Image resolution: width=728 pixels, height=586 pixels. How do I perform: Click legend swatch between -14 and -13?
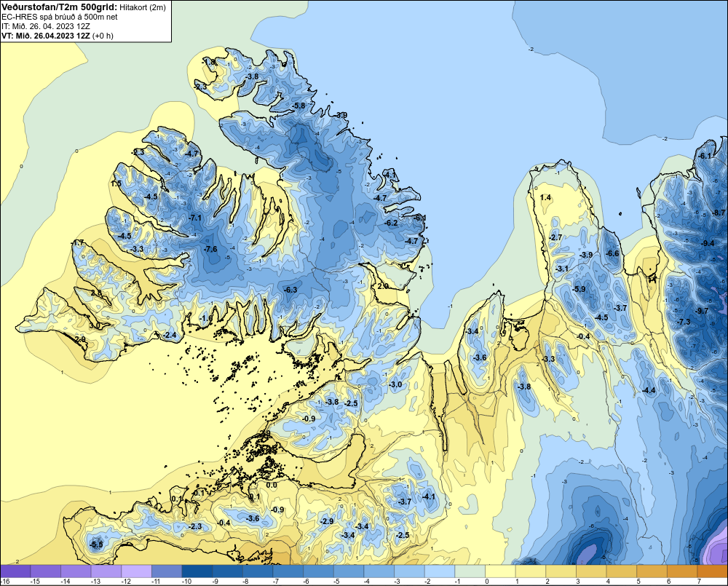(76, 571)
